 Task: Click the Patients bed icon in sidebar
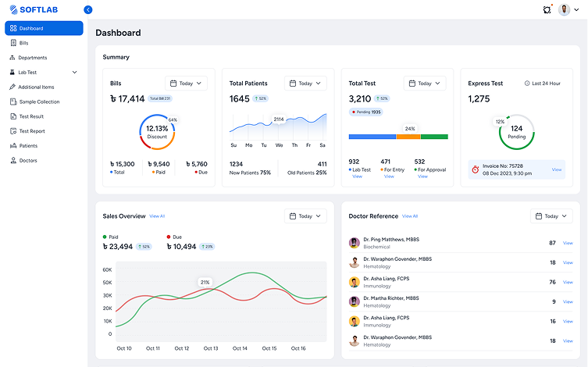pos(13,145)
